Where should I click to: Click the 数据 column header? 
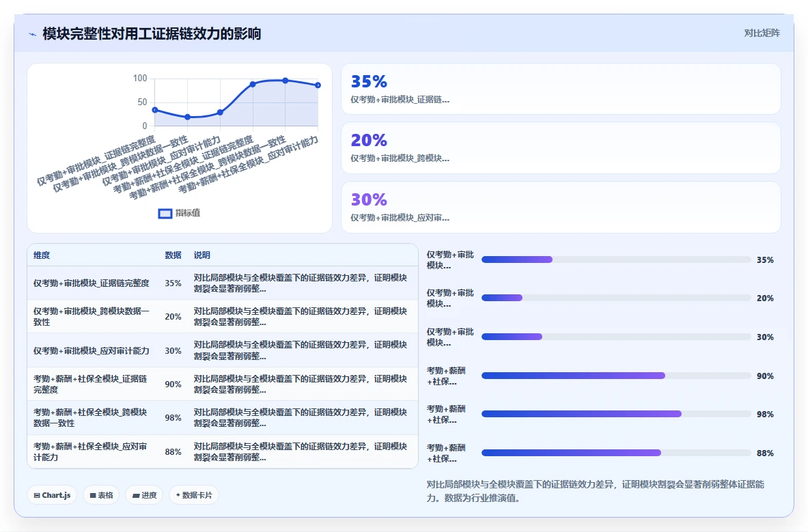(173, 255)
